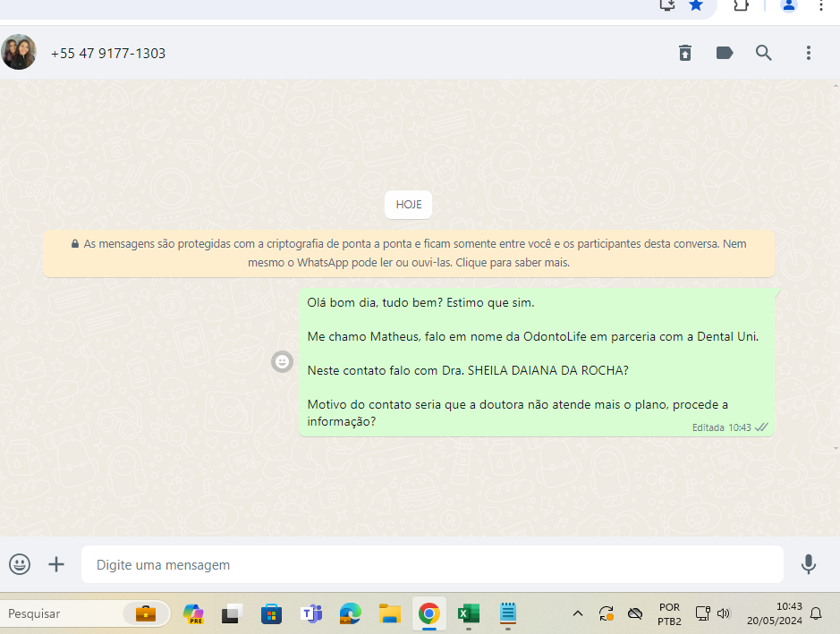The image size is (840, 634).
Task: Click the plus attach button
Action: [56, 564]
